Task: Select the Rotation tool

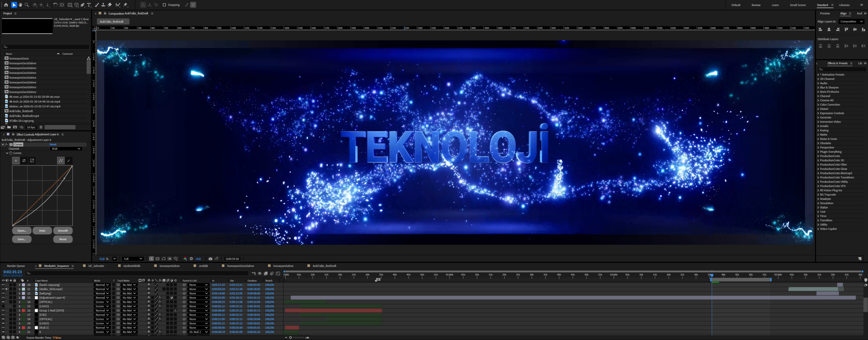Action: (x=55, y=5)
